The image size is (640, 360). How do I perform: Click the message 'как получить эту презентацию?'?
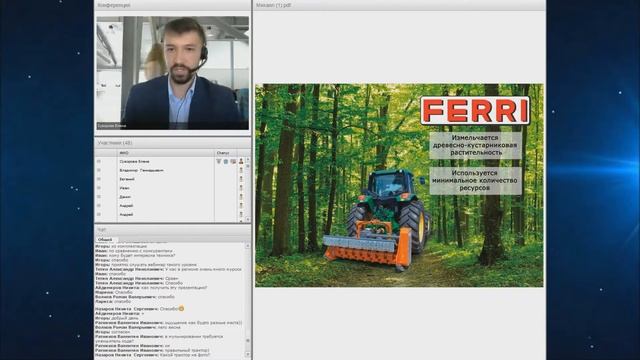tap(175, 288)
